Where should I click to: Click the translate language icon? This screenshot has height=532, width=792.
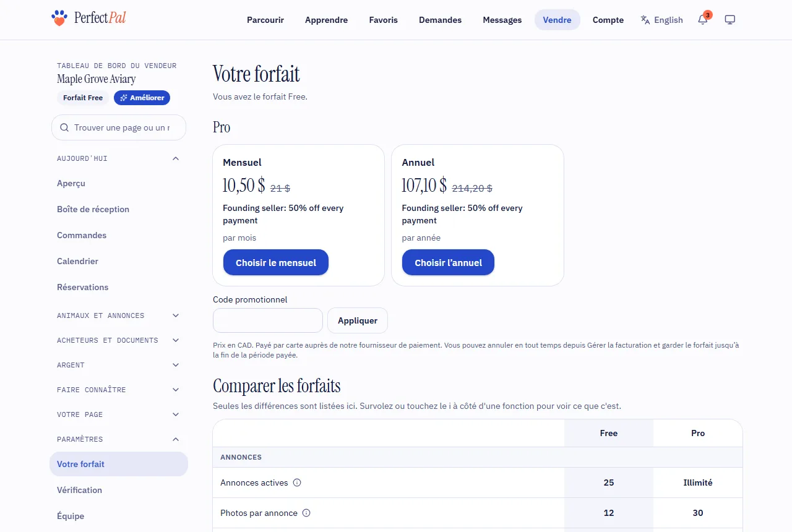[645, 20]
